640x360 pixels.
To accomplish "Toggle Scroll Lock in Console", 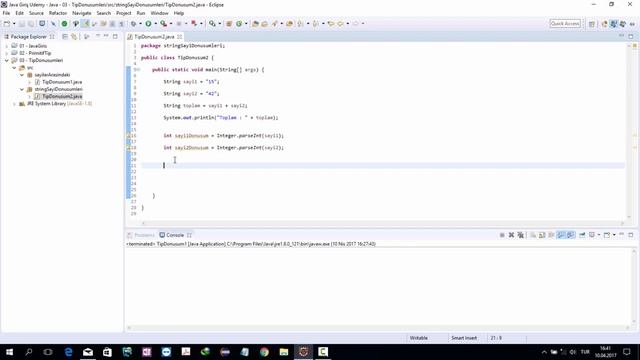I will (x=542, y=235).
